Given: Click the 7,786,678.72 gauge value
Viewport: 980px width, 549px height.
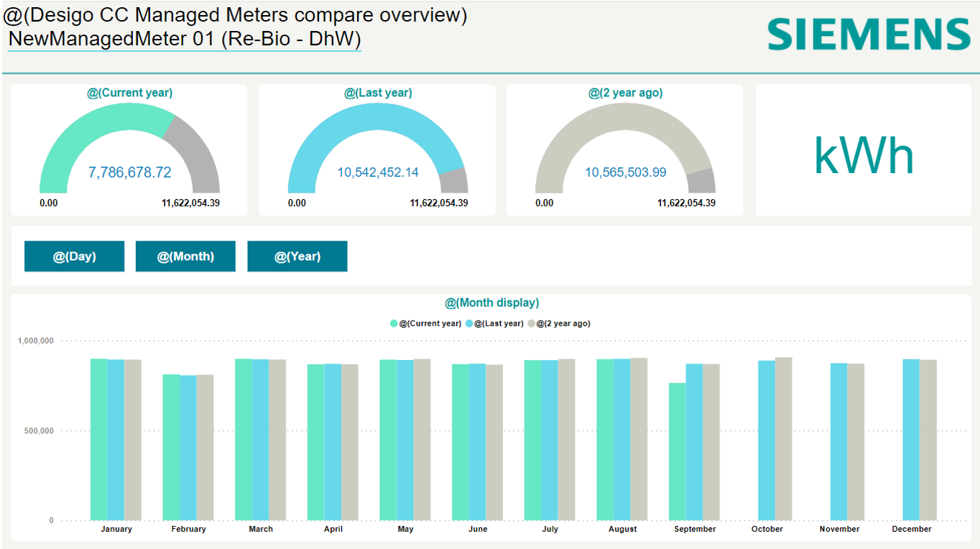Looking at the screenshot, I should coord(129,172).
